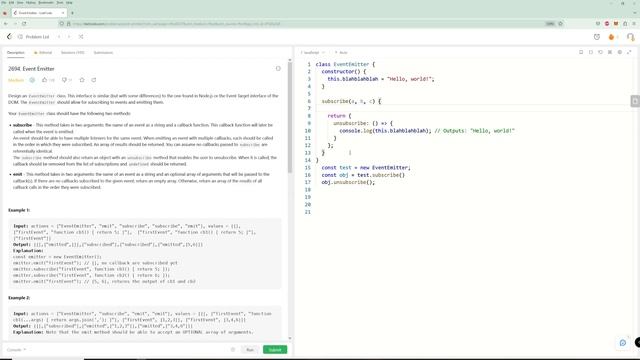Viewport: 640px width, 360px height.
Task: Pick a random problem shuffle icon
Action: pos(81,37)
